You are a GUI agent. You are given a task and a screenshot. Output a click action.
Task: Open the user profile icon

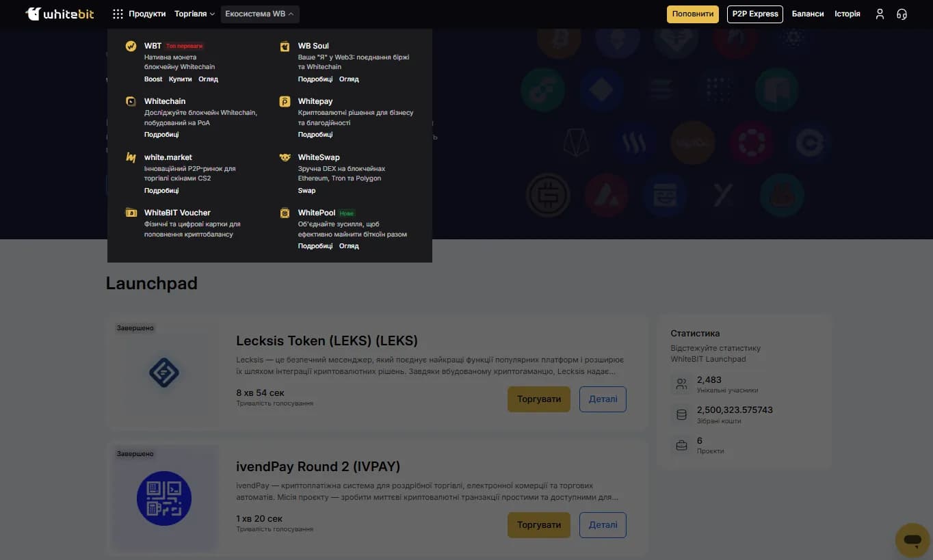tap(880, 14)
